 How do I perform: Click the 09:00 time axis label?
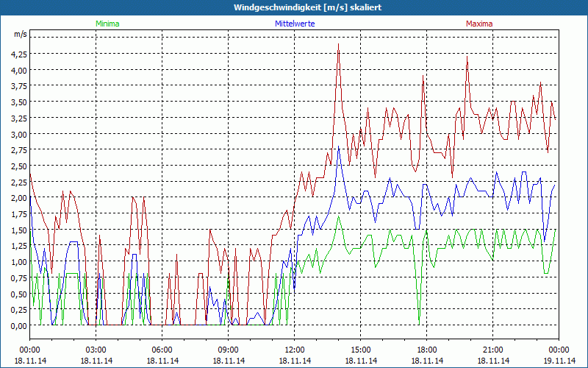click(x=229, y=350)
